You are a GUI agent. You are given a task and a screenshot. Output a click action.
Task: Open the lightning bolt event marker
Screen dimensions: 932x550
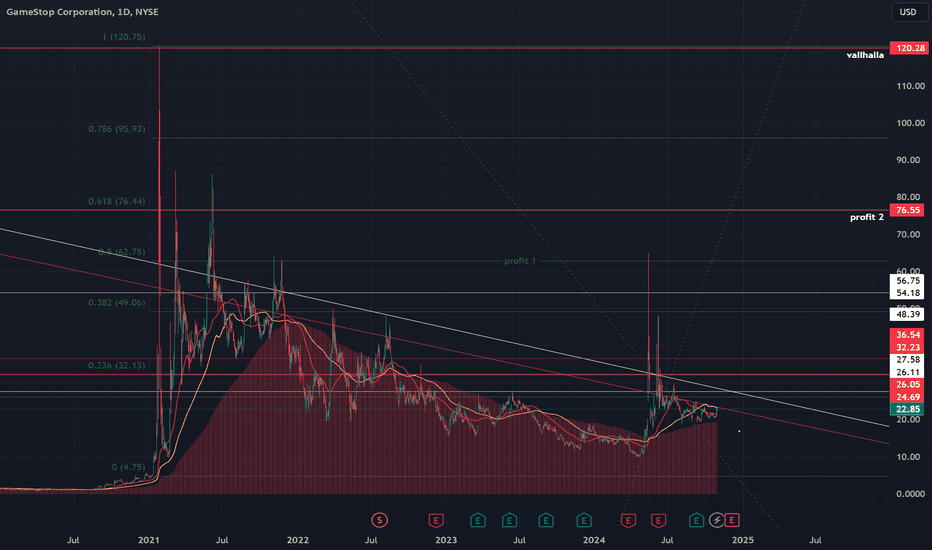[x=717, y=520]
